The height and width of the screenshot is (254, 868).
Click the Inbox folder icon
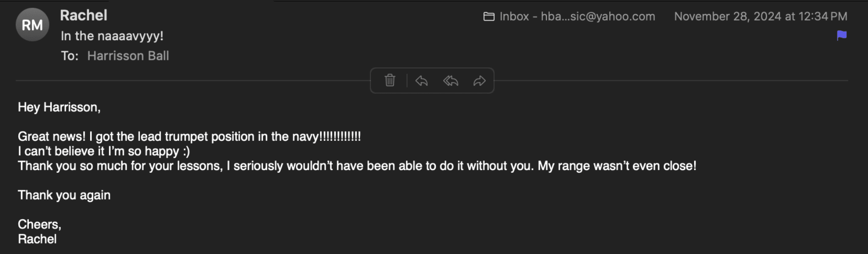click(489, 17)
